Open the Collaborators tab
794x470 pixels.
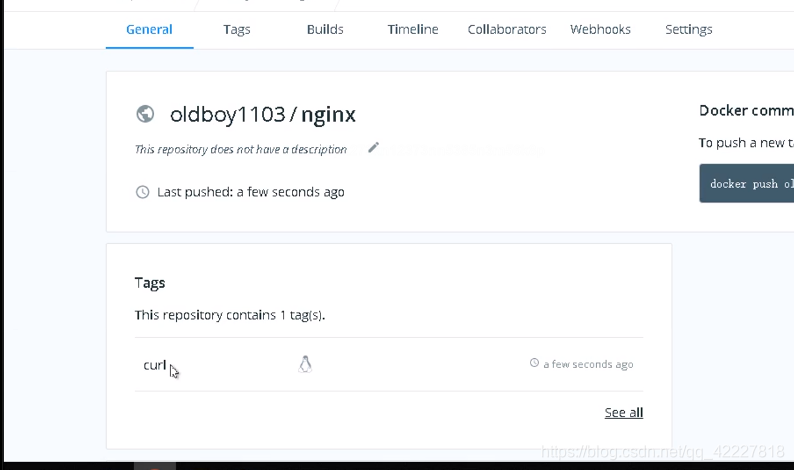(507, 29)
